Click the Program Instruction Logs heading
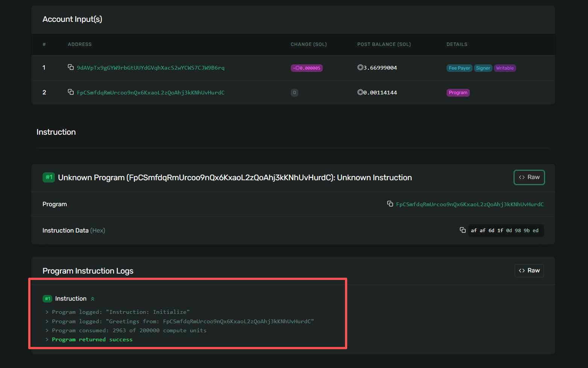Image resolution: width=588 pixels, height=368 pixels. tap(88, 271)
